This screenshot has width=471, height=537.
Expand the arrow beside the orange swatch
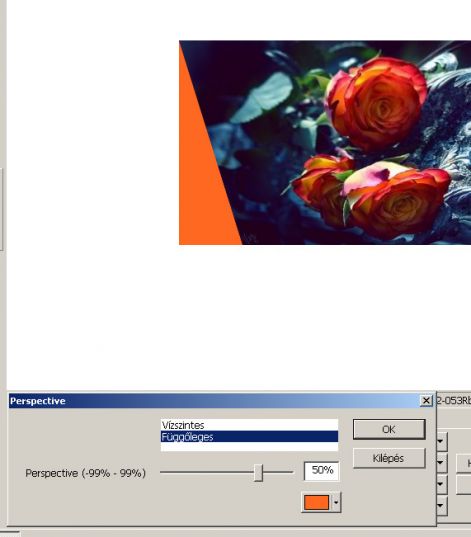[336, 502]
